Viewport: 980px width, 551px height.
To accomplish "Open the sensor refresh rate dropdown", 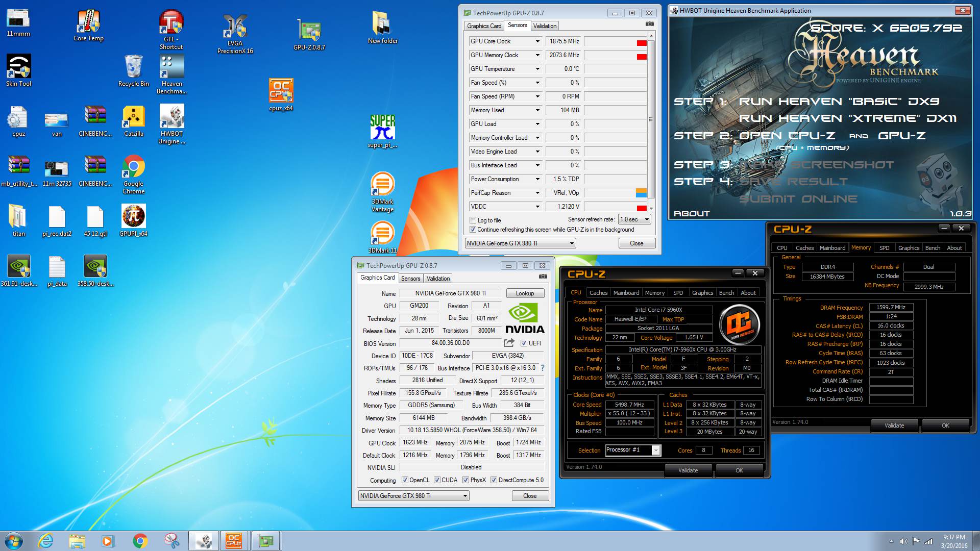I will coord(634,219).
